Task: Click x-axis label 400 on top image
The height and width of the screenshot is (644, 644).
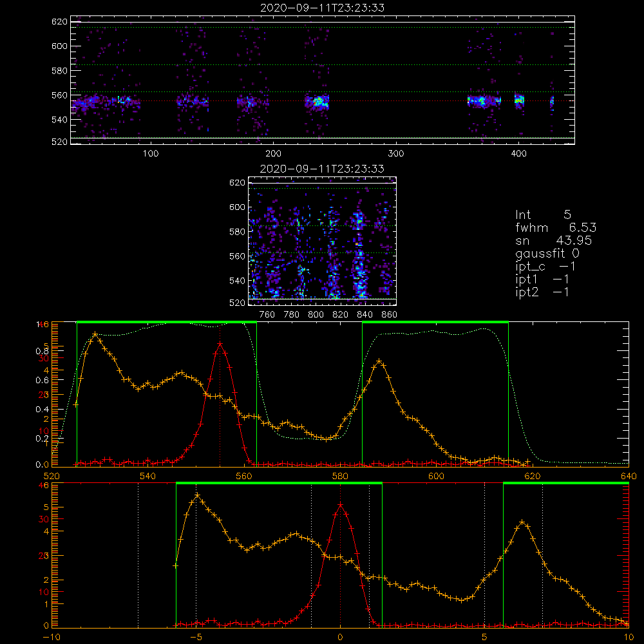Action: tap(518, 154)
